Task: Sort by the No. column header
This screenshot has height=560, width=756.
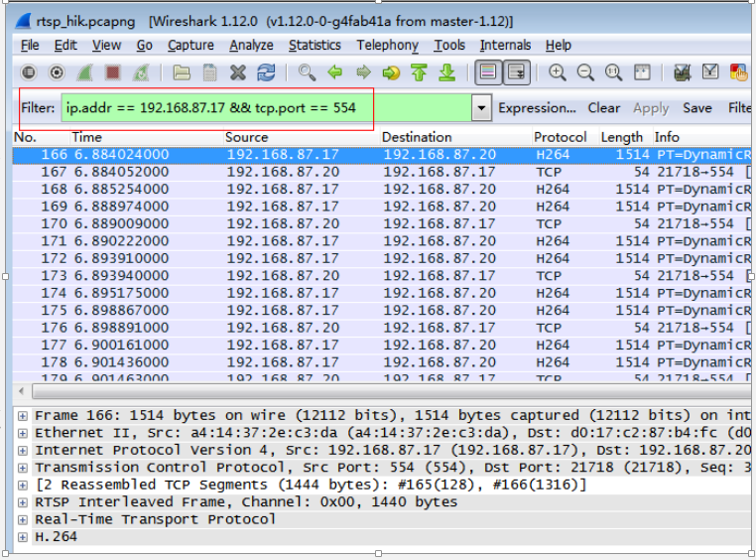Action: [x=42, y=137]
